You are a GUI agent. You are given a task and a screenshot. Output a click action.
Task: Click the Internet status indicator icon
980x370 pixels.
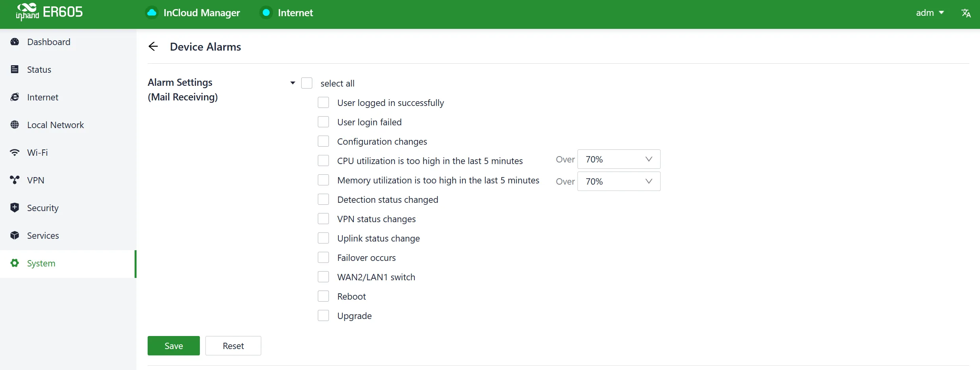coord(266,13)
